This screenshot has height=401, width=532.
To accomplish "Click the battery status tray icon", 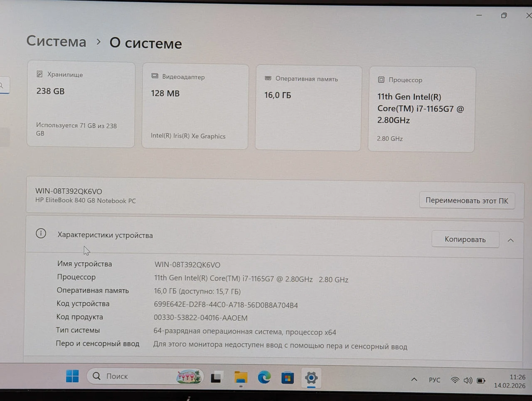I will [x=481, y=381].
